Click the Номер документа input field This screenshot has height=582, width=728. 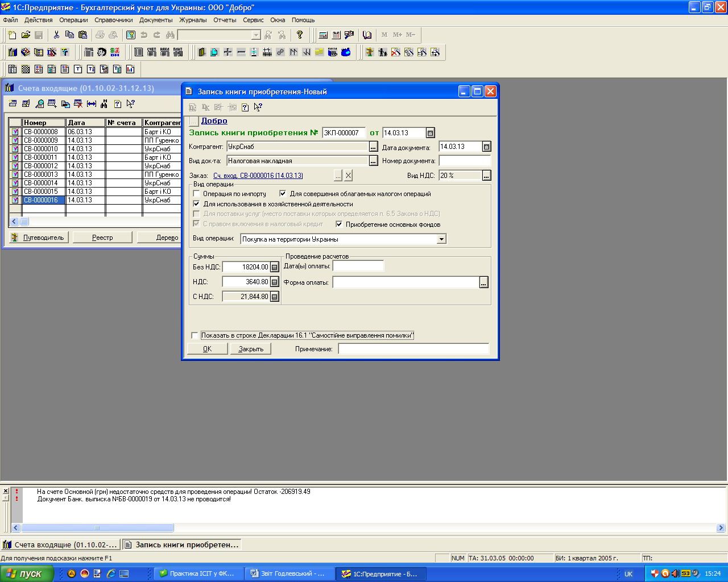coord(465,161)
